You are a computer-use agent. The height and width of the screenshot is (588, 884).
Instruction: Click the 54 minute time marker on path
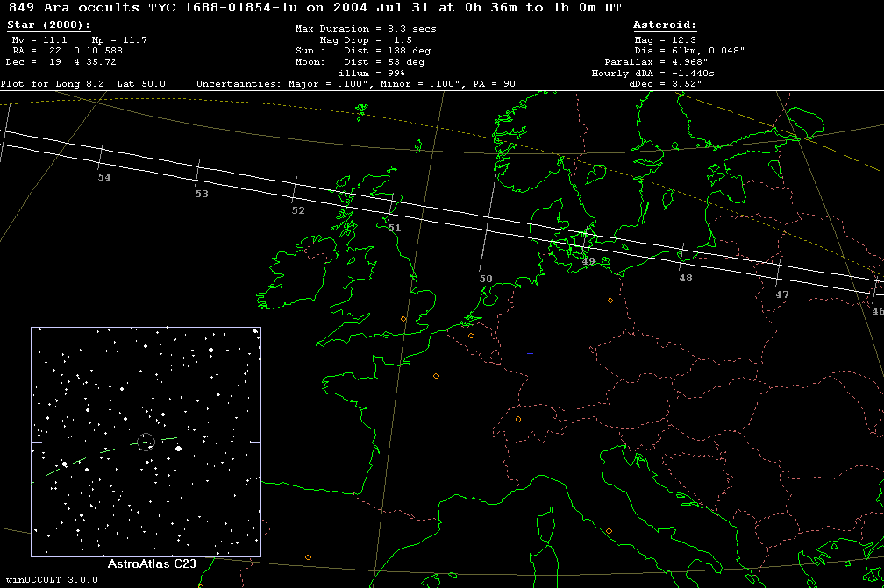click(x=104, y=177)
